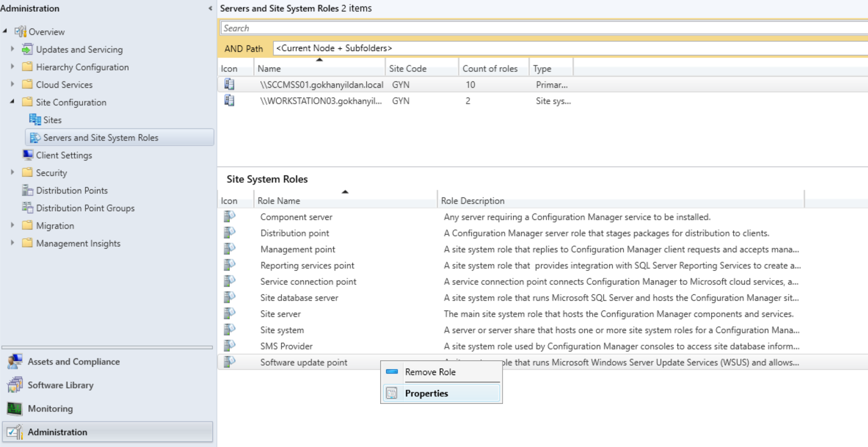
Task: Click the Updates and Servicing icon
Action: point(27,49)
